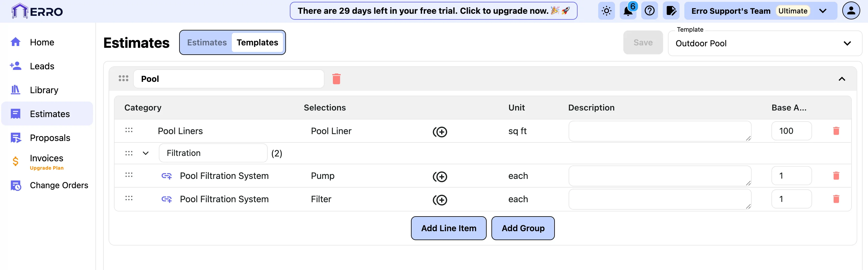Open the Outdoor Pool template dropdown

764,43
